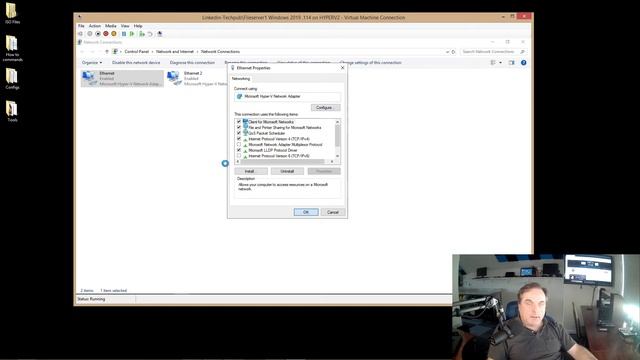Open the How-to commands desktop folder
The width and height of the screenshot is (640, 360).
click(x=12, y=48)
